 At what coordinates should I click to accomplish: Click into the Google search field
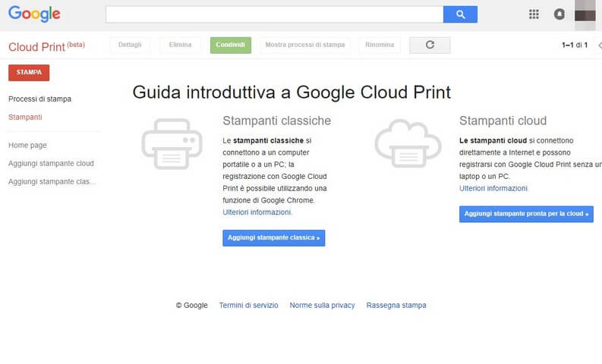275,14
